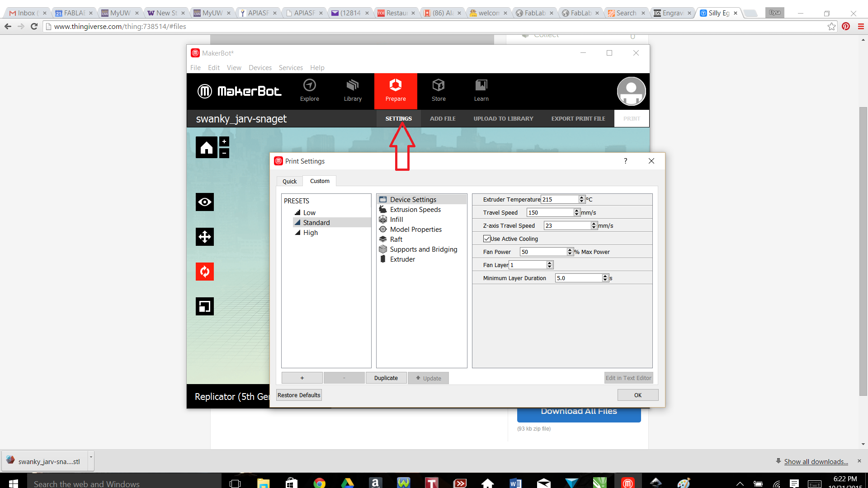Increase the Fan Layer spinner

pos(549,263)
